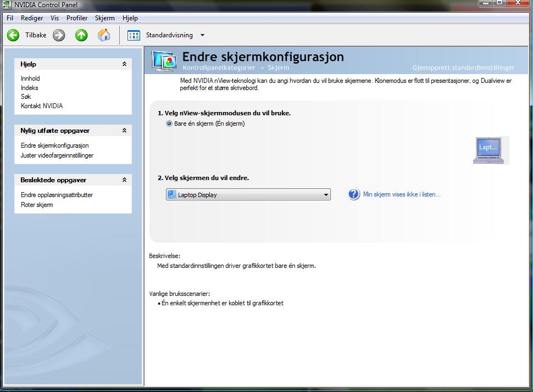Open the Laptop Display dropdown

click(248, 195)
